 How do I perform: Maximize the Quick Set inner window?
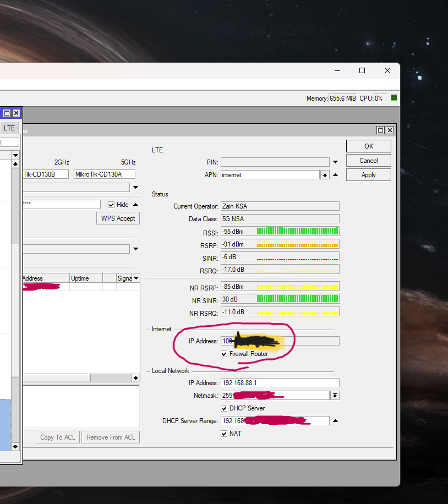pos(380,130)
